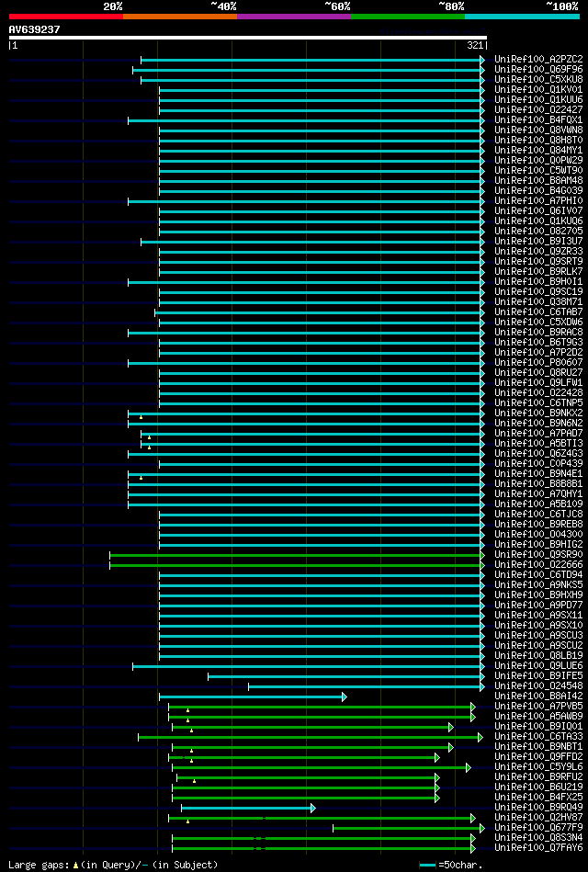Image resolution: width=588 pixels, height=872 pixels.
Task: Select the UniRef100_O22428 label
Action: 538,393
